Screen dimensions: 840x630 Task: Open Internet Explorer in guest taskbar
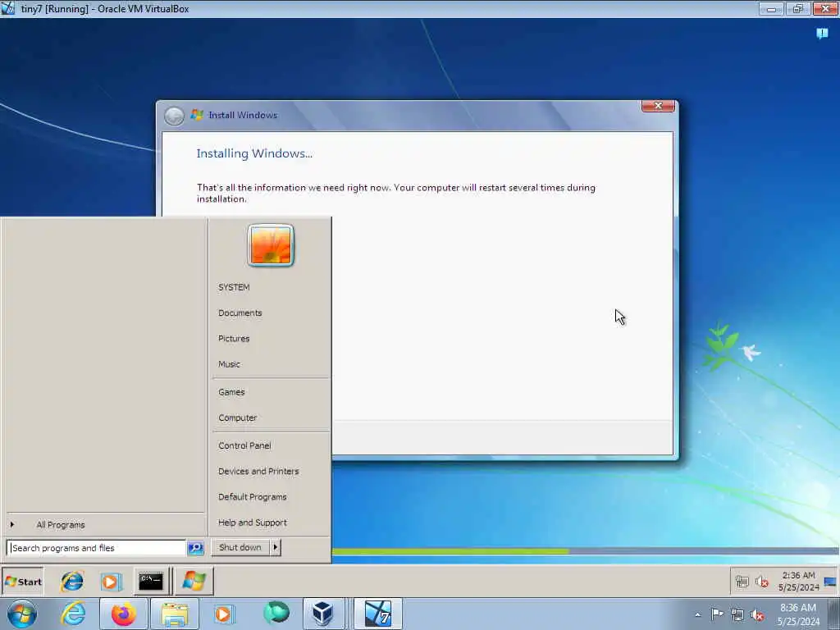(x=72, y=582)
